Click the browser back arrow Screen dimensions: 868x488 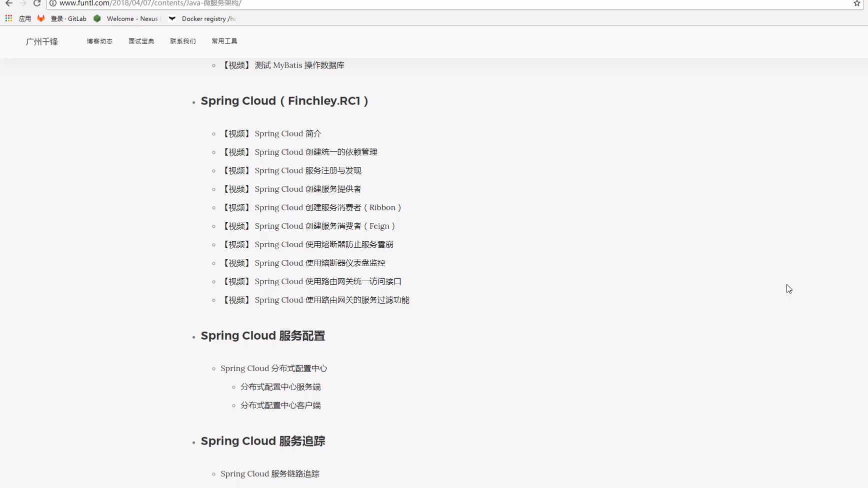pos(9,3)
